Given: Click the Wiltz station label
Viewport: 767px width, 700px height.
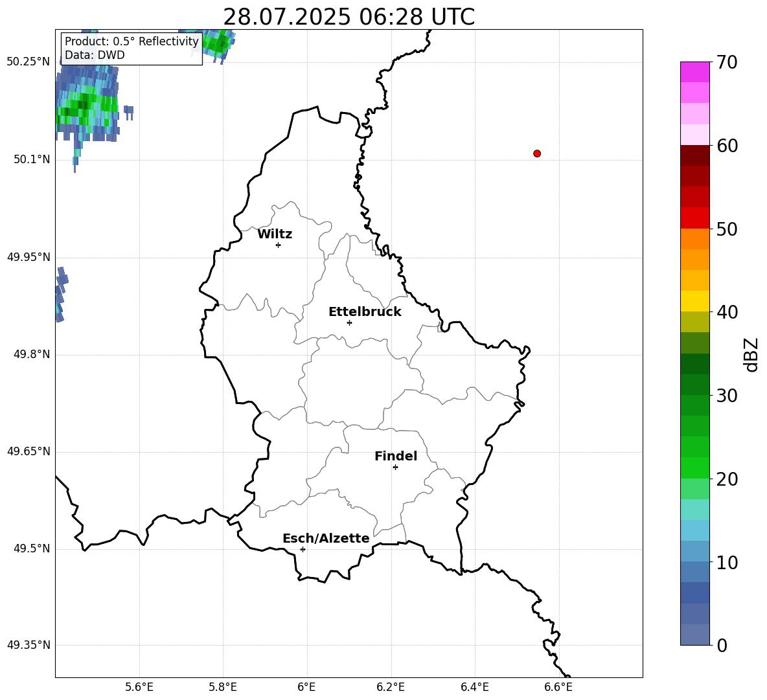Looking at the screenshot, I should coord(275,234).
